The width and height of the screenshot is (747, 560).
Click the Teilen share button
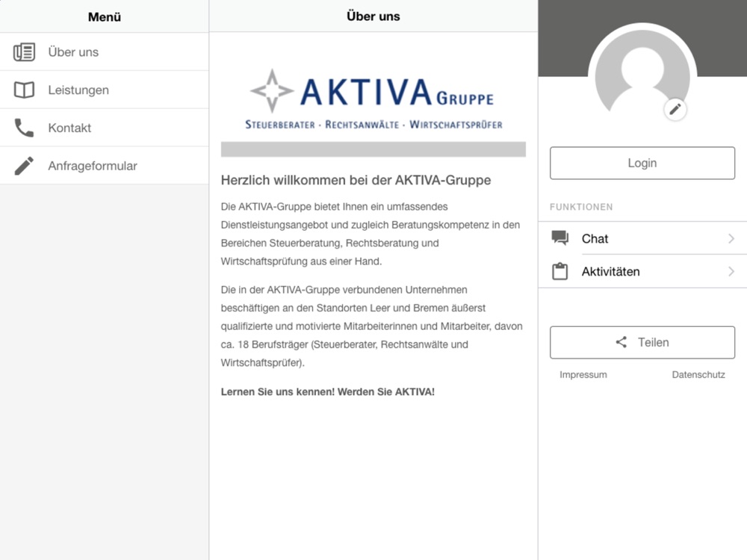(642, 343)
